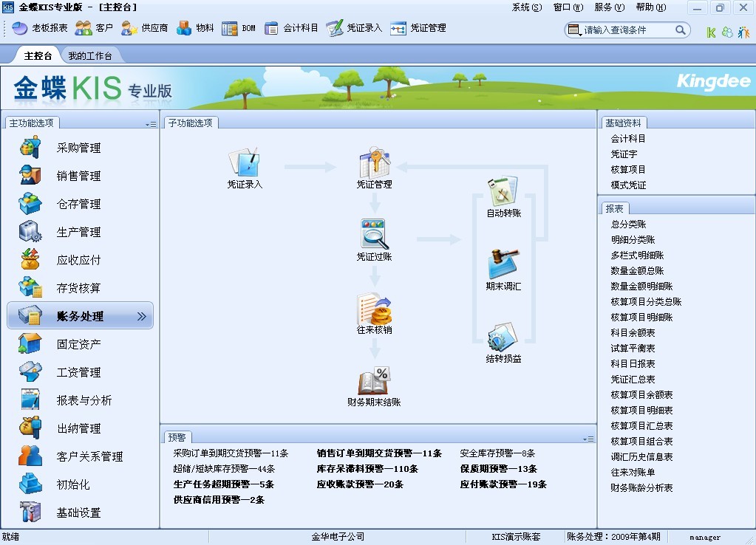756x545 pixels.
Task: Open the 服务(V) menu
Action: click(x=610, y=7)
